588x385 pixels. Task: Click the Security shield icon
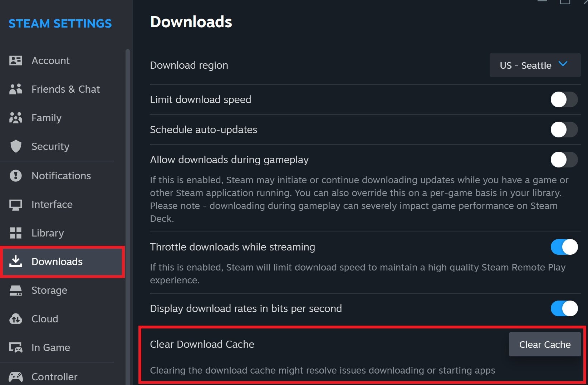(x=16, y=146)
